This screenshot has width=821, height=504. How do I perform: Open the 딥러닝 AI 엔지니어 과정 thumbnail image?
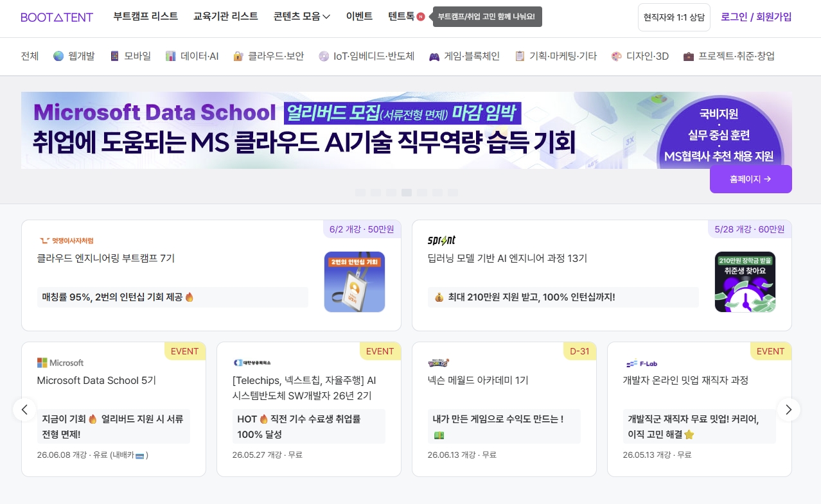tap(745, 282)
